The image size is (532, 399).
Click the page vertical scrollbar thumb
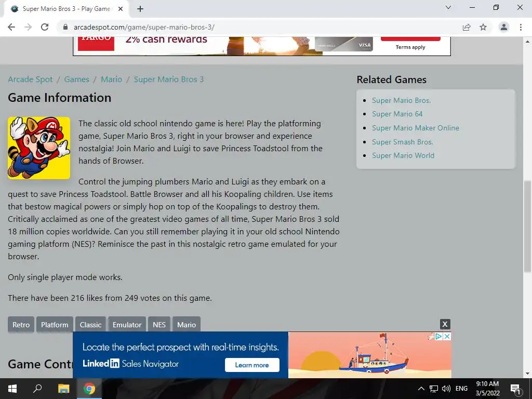coord(527,227)
